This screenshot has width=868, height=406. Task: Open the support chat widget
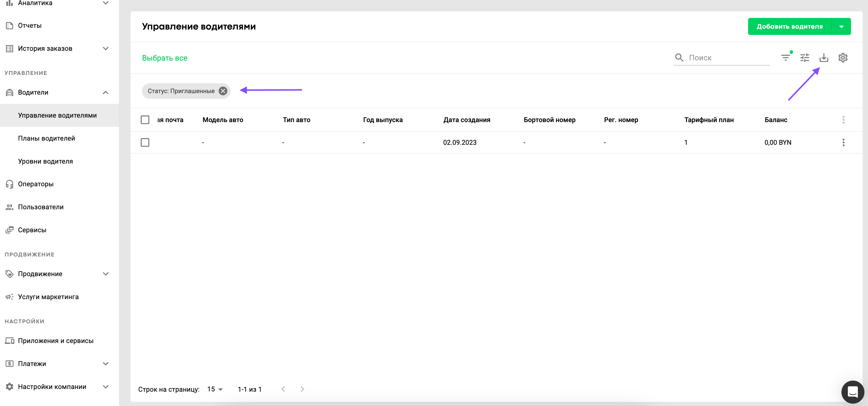click(x=852, y=392)
